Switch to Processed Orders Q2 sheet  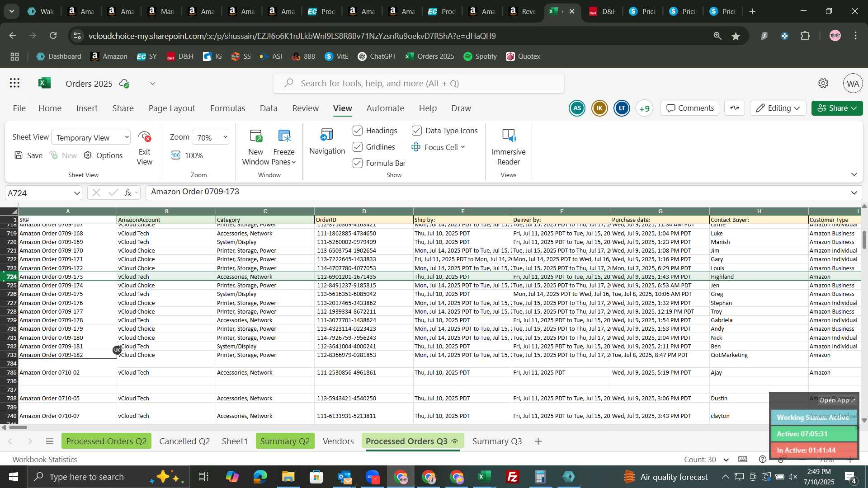pyautogui.click(x=106, y=441)
